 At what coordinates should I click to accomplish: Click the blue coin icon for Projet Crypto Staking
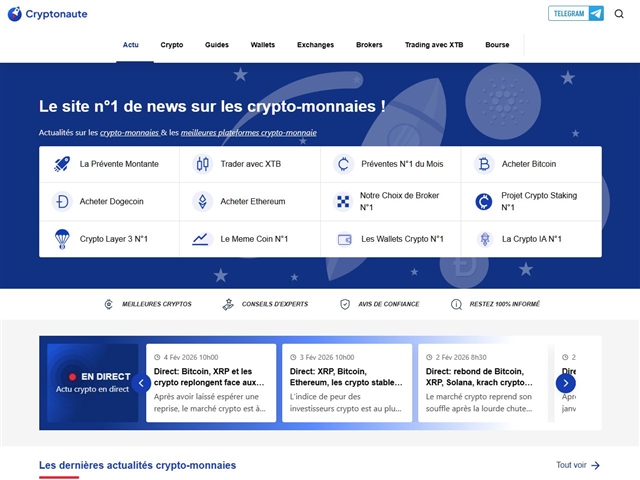click(484, 202)
